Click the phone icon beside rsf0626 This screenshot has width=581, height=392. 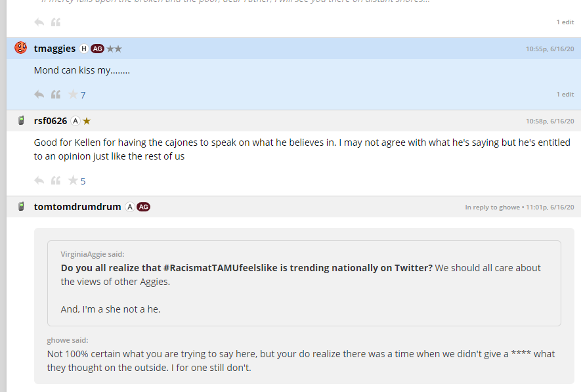(x=21, y=121)
